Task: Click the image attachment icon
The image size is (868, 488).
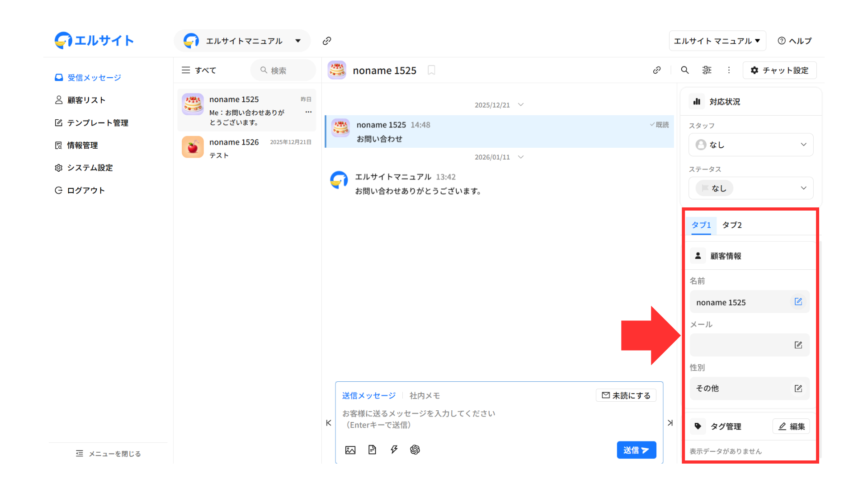Action: pos(350,450)
